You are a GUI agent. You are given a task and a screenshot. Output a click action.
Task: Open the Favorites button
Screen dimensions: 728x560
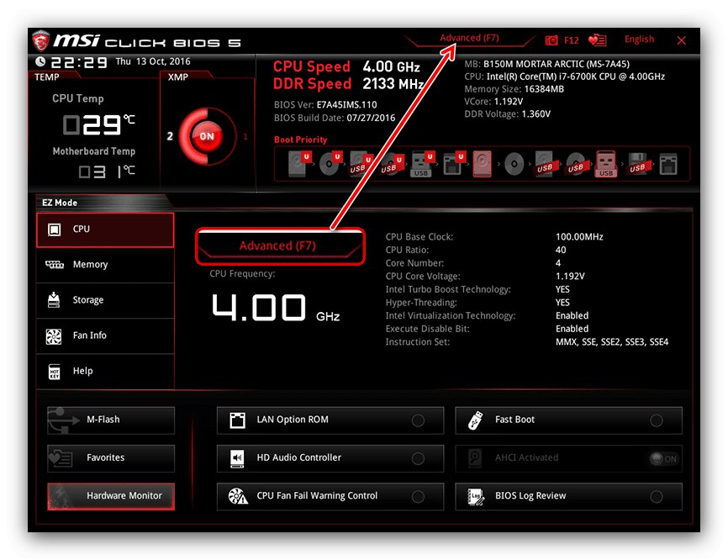click(111, 458)
